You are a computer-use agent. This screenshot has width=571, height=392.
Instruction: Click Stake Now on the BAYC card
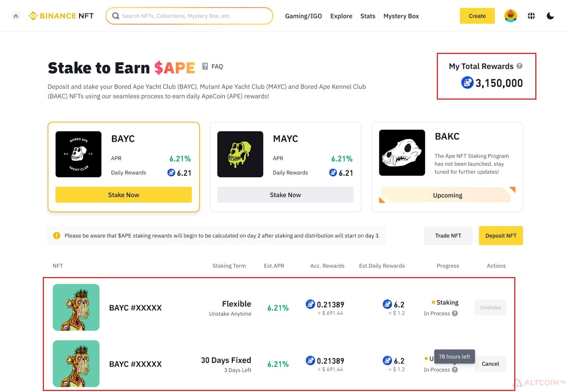coord(123,195)
